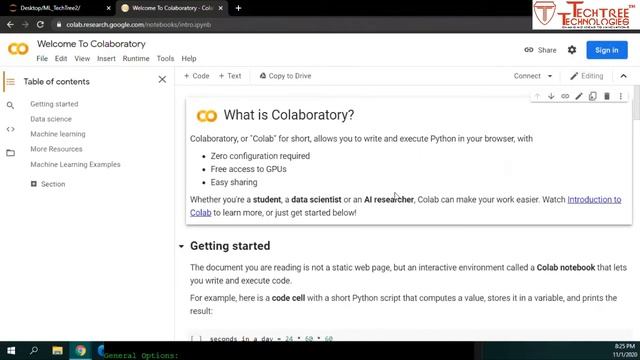Screen dimensions: 640x360
Task: Click the add Section button
Action: (x=48, y=184)
